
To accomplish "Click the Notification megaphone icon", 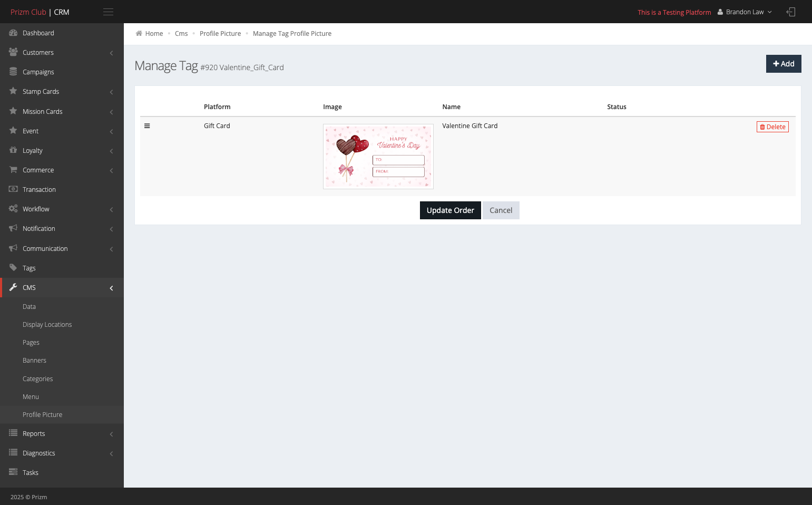I will tap(13, 228).
